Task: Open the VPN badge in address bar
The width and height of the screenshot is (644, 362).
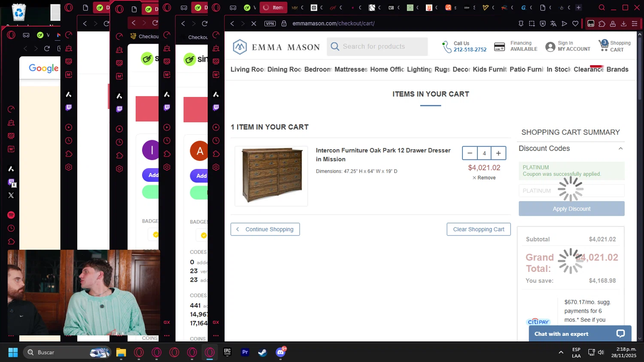Action: [270, 24]
